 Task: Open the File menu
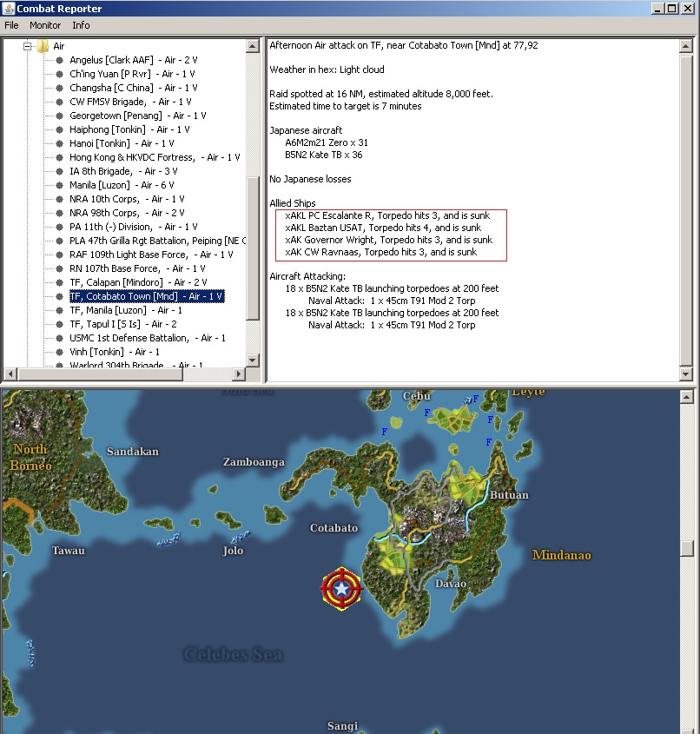pyautogui.click(x=11, y=25)
